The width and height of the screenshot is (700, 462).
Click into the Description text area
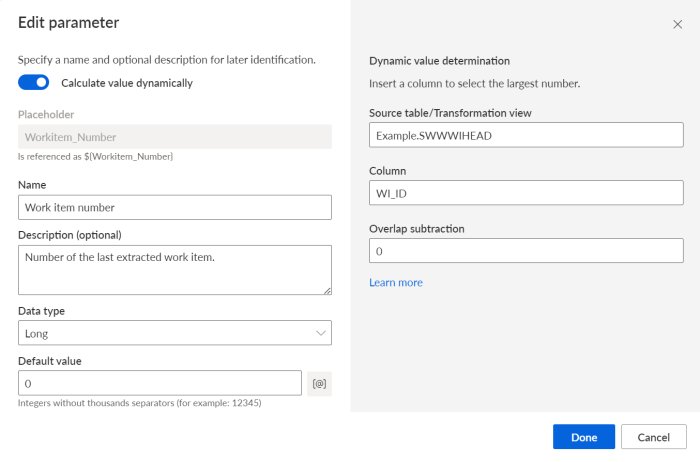(175, 270)
